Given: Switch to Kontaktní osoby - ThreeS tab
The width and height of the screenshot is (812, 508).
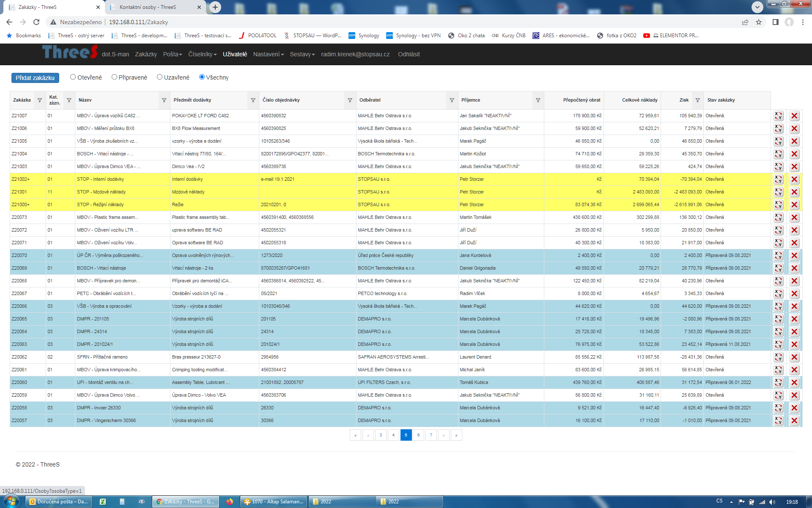Looking at the screenshot, I should point(155,7).
